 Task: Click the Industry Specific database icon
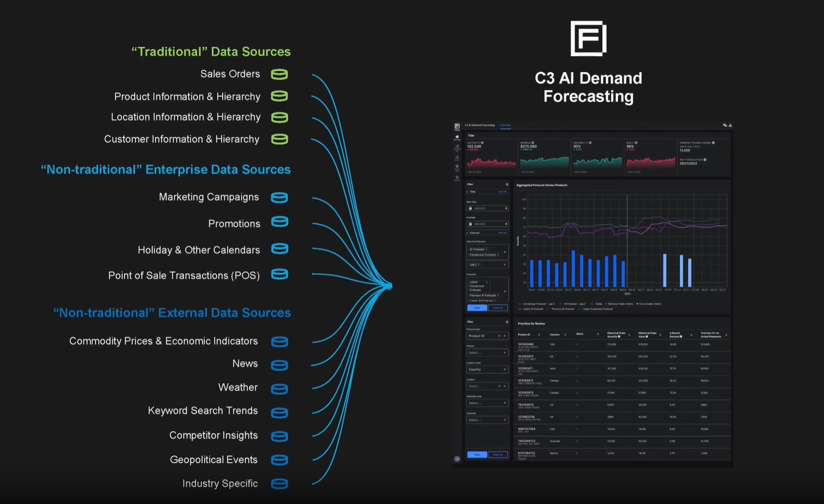[279, 484]
